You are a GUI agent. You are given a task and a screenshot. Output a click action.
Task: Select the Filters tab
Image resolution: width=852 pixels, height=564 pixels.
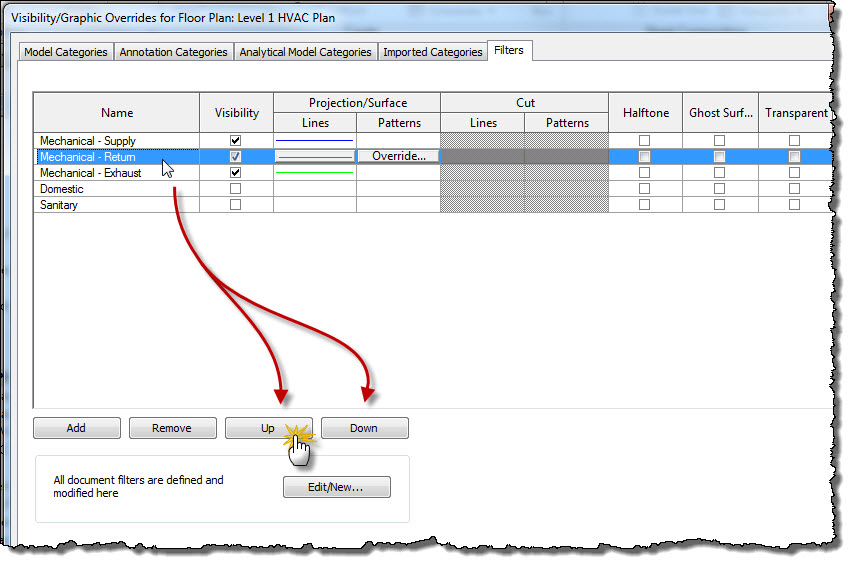tap(509, 50)
